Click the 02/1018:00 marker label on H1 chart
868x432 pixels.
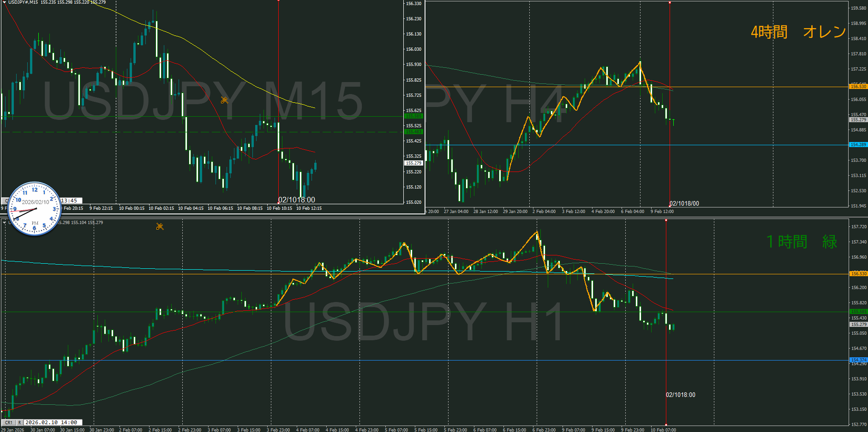[x=680, y=395]
